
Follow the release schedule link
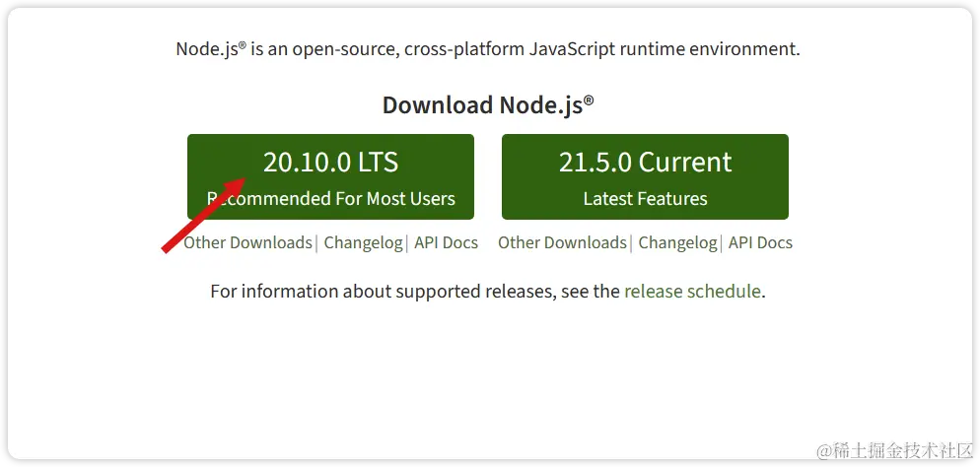click(692, 291)
